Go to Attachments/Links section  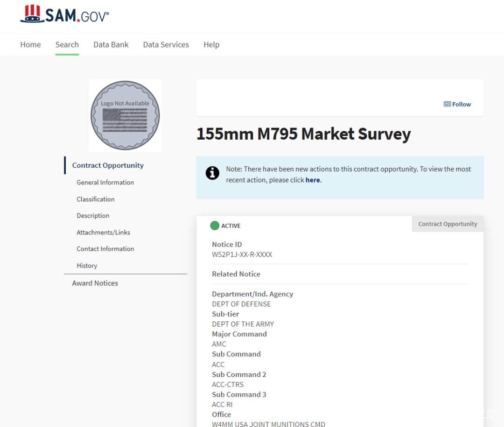pos(103,232)
